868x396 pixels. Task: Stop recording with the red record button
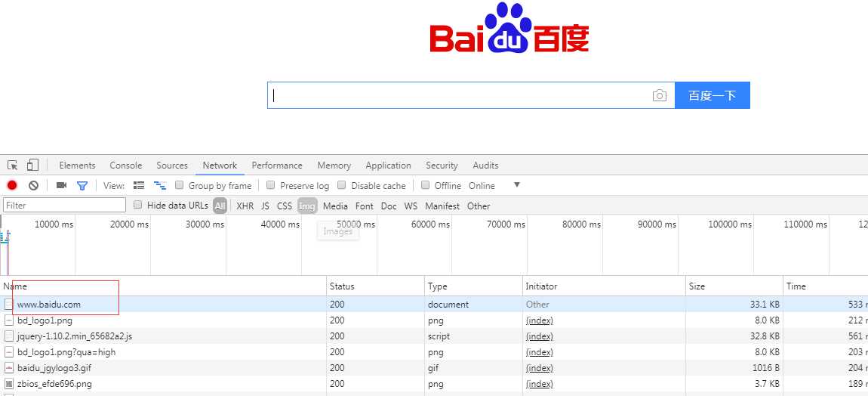click(x=12, y=186)
